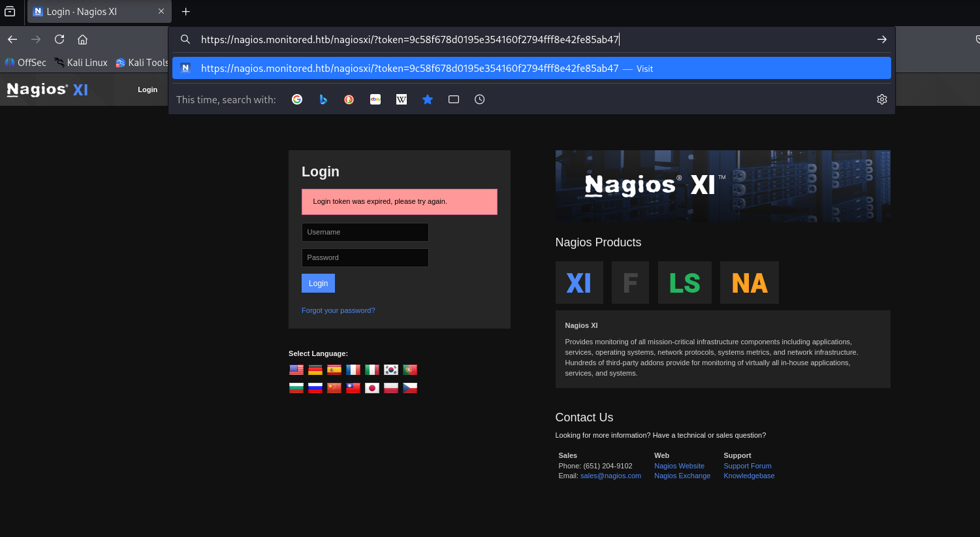Open the list all tabs button
This screenshot has height=537, width=980.
point(10,11)
